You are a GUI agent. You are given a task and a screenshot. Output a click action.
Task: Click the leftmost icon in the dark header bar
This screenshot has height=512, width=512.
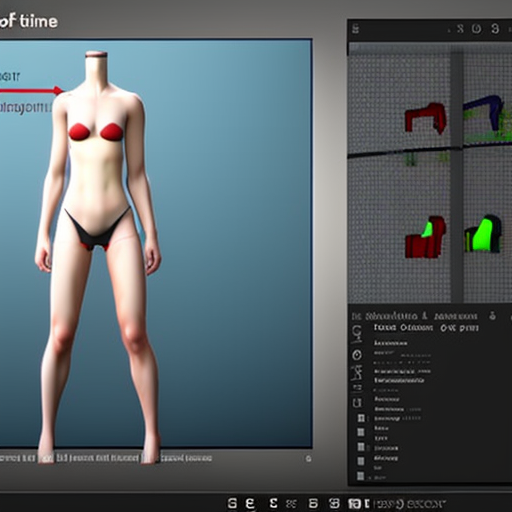356,29
